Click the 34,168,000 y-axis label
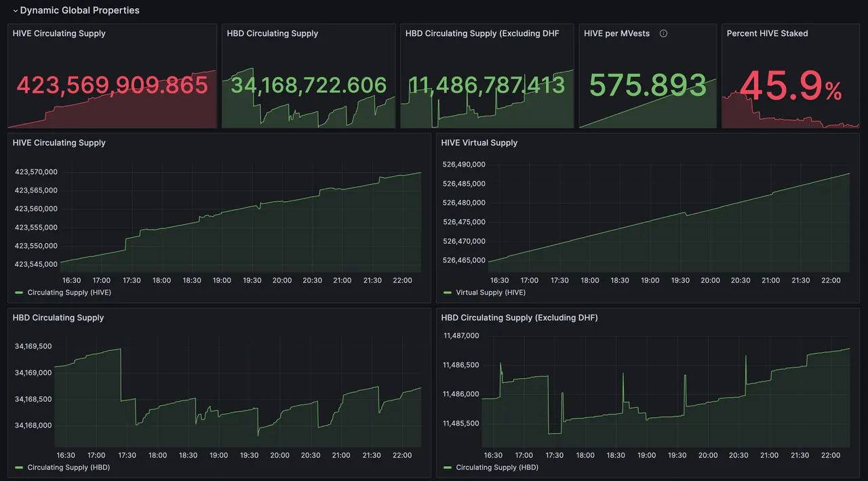This screenshot has width=868, height=481. 33,425
